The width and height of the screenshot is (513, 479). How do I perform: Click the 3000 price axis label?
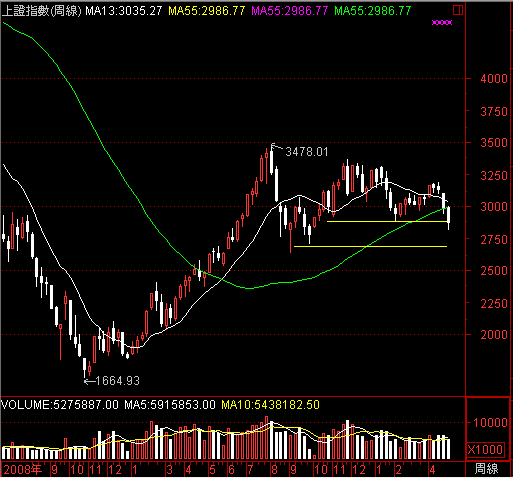[494, 207]
